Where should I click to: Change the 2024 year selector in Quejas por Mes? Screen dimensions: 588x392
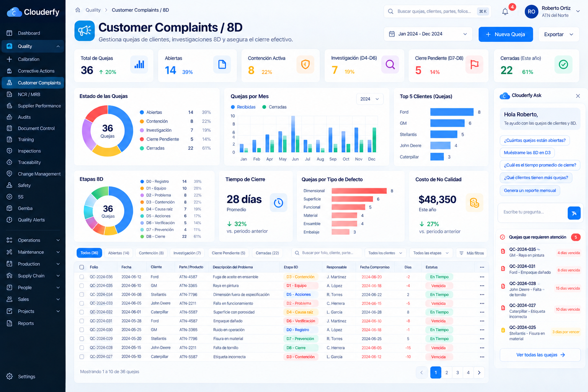coord(369,99)
